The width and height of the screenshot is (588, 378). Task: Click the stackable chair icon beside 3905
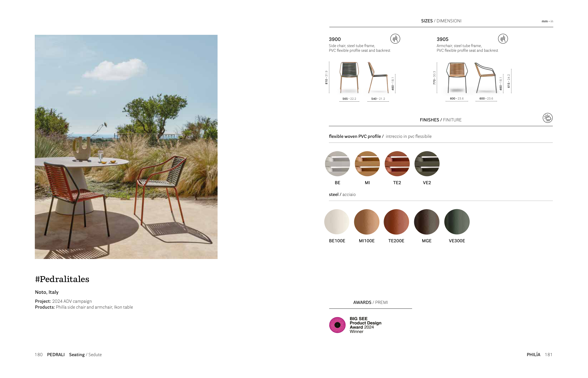503,39
